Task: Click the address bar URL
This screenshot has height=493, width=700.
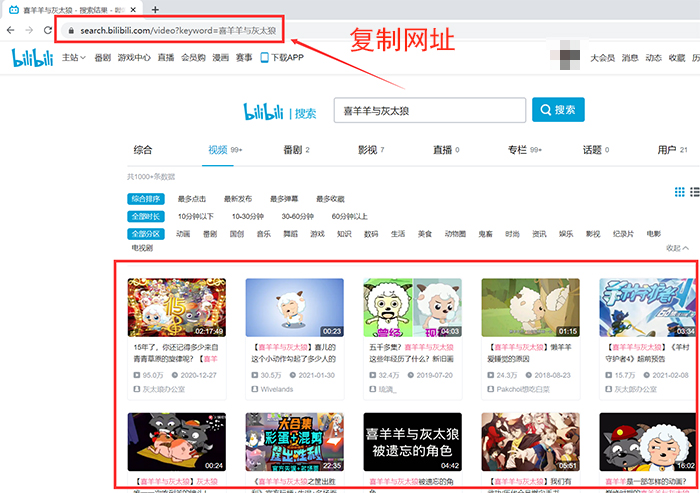Action: click(178, 31)
